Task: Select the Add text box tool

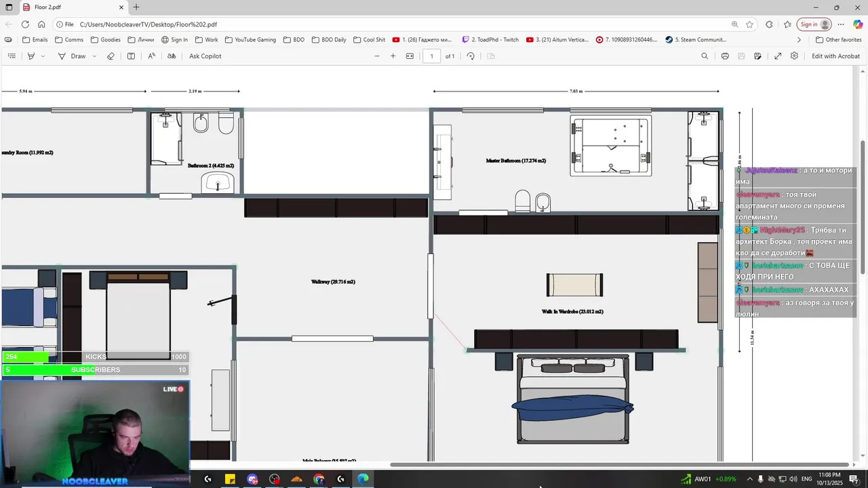Action: (132, 56)
